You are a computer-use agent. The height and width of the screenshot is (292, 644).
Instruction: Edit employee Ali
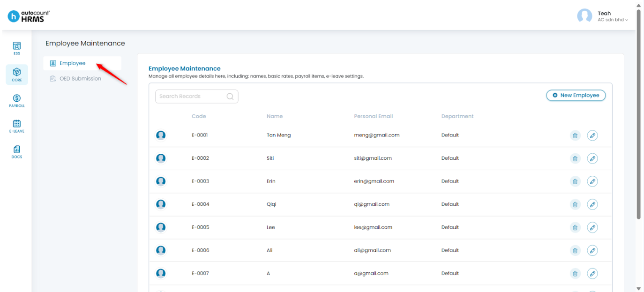pyautogui.click(x=592, y=250)
